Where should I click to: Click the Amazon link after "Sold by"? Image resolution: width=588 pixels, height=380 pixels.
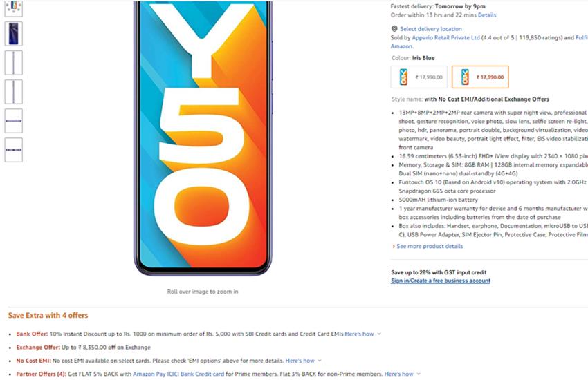pos(402,46)
